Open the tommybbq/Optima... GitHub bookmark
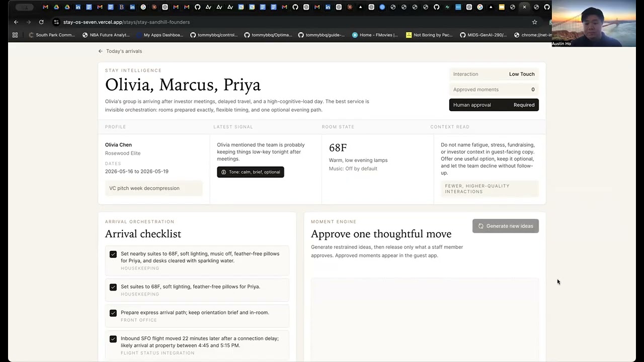 coord(268,35)
